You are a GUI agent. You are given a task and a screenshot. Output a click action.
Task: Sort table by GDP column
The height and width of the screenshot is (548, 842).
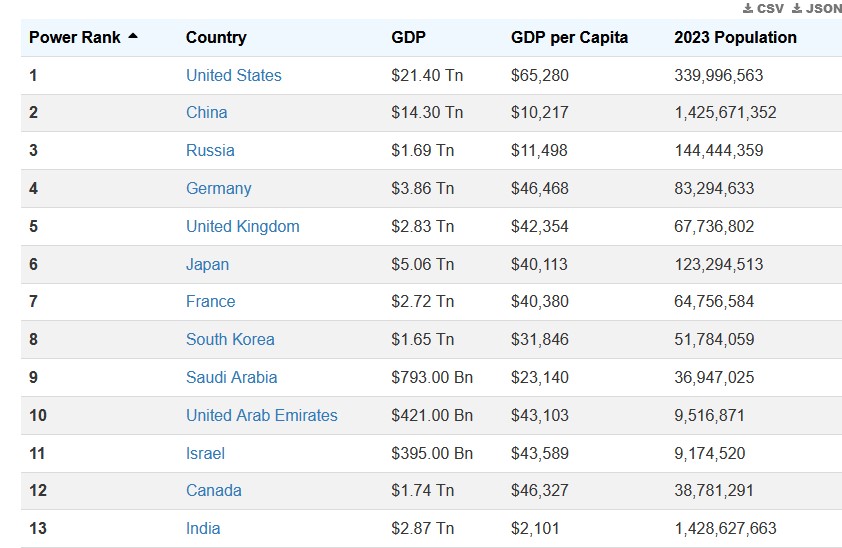tap(408, 37)
